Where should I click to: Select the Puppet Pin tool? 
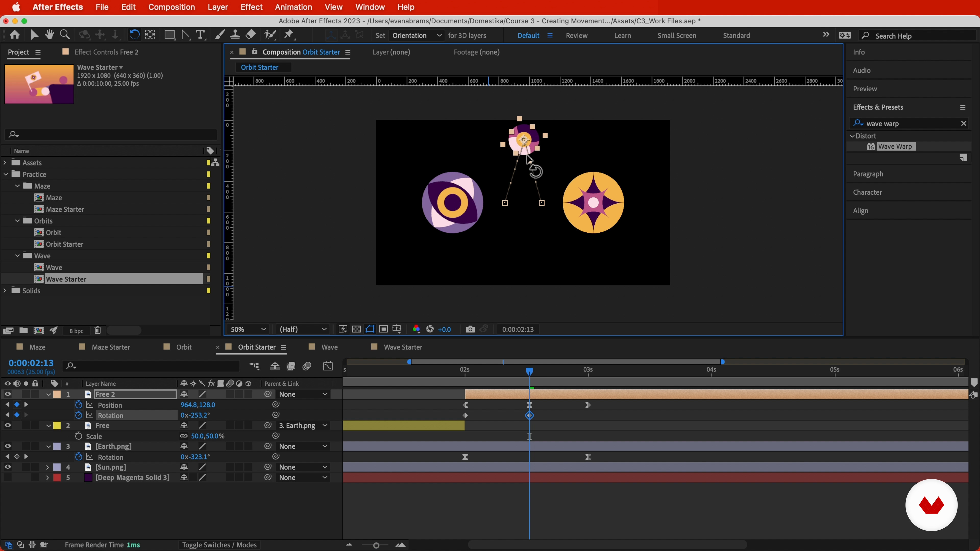pos(289,35)
